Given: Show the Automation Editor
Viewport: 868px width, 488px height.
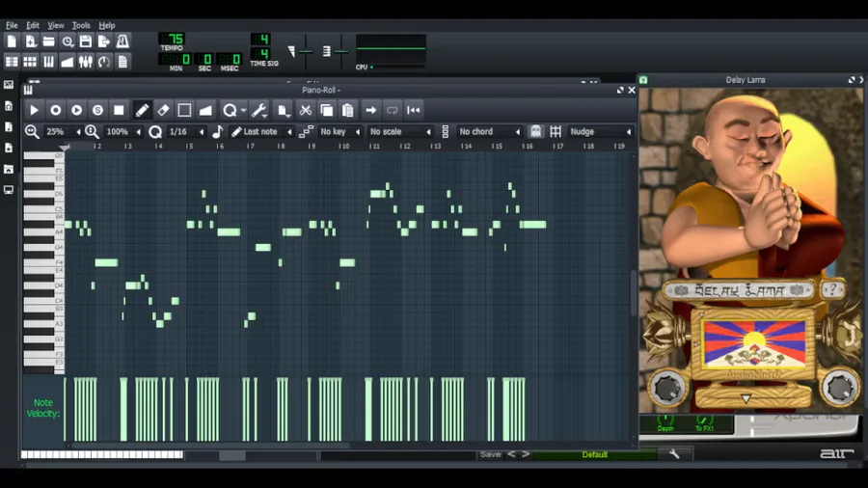Looking at the screenshot, I should click(x=68, y=62).
